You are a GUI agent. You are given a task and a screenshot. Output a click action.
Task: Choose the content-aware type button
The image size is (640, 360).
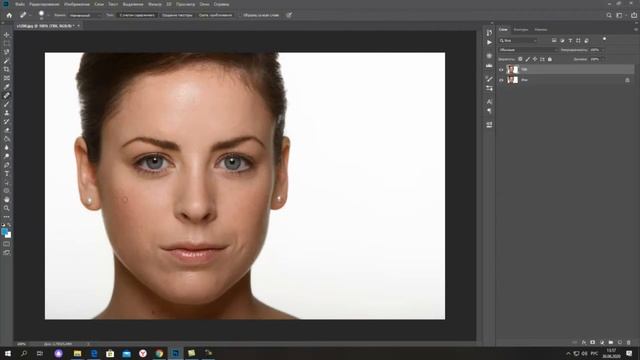coord(137,15)
